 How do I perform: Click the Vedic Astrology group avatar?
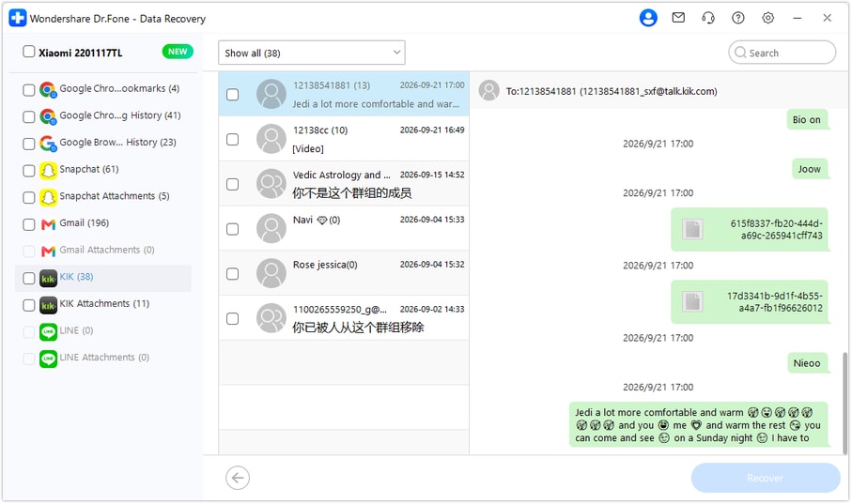(271, 184)
